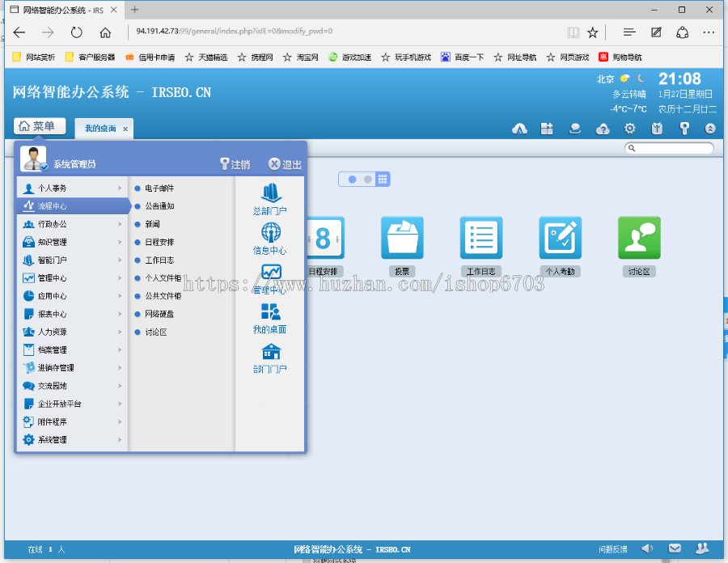728x563 pixels.
Task: Open the mail envelope icon in status bar
Action: [x=674, y=548]
